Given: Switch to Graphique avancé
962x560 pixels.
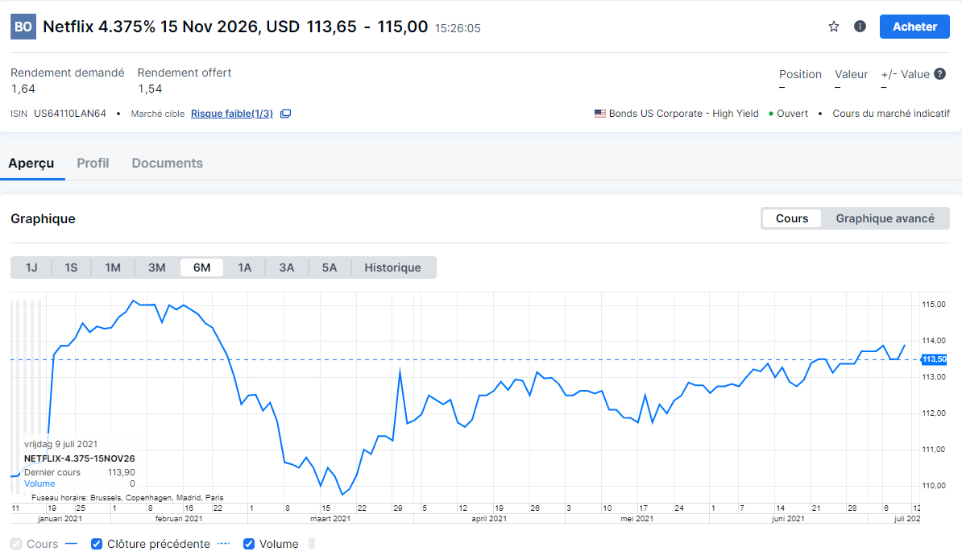Looking at the screenshot, I should pos(885,218).
